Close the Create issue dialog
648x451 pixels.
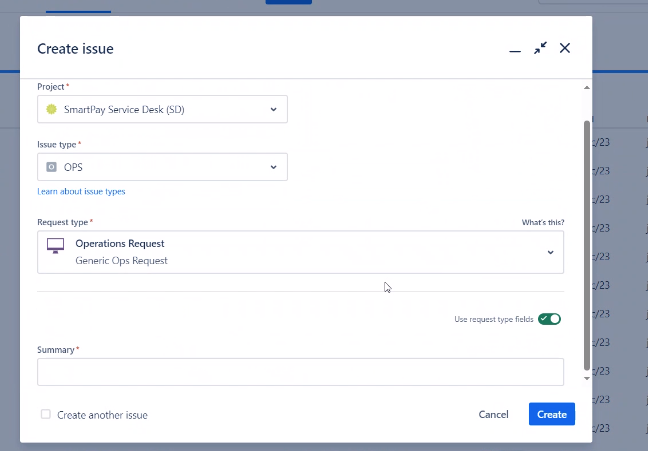click(x=565, y=48)
